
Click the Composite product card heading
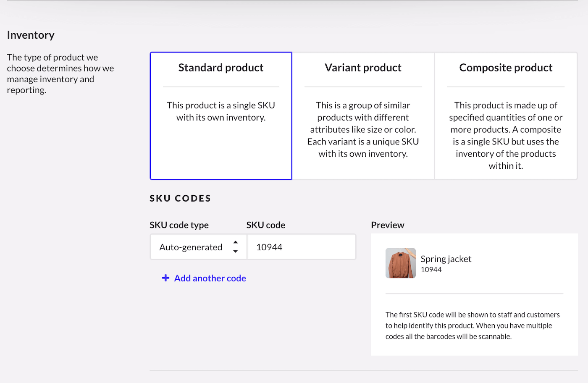[x=506, y=67]
